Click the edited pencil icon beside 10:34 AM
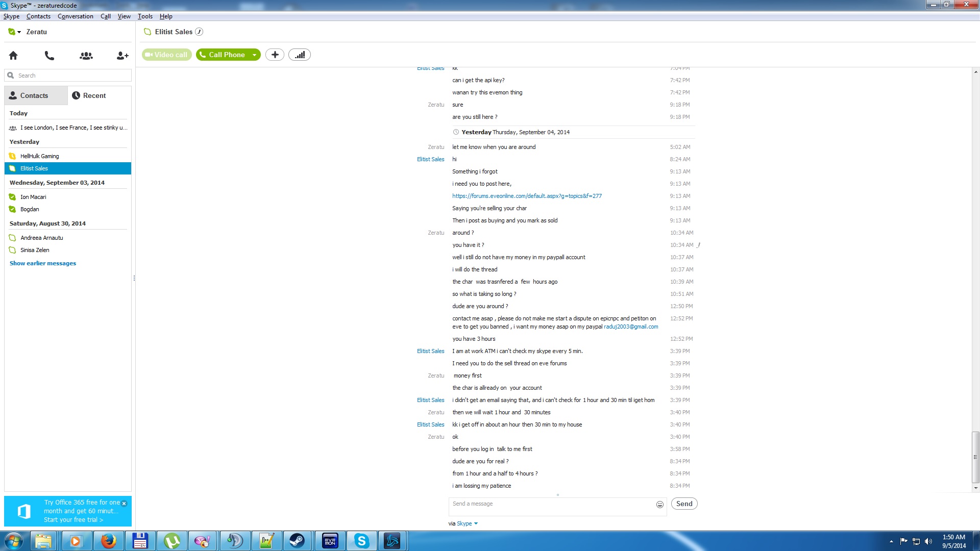This screenshot has width=980, height=551. point(698,245)
